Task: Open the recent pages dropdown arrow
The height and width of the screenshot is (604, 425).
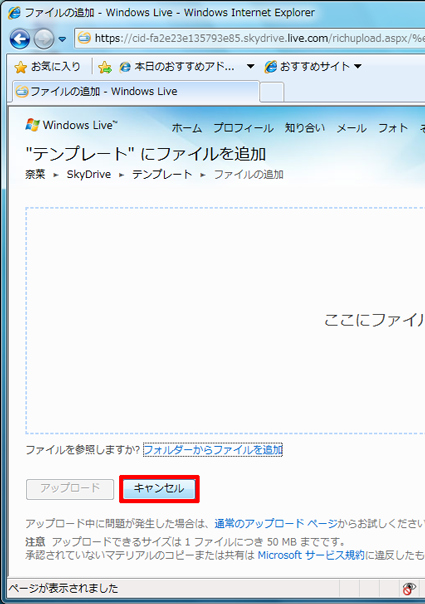Action: coord(62,39)
